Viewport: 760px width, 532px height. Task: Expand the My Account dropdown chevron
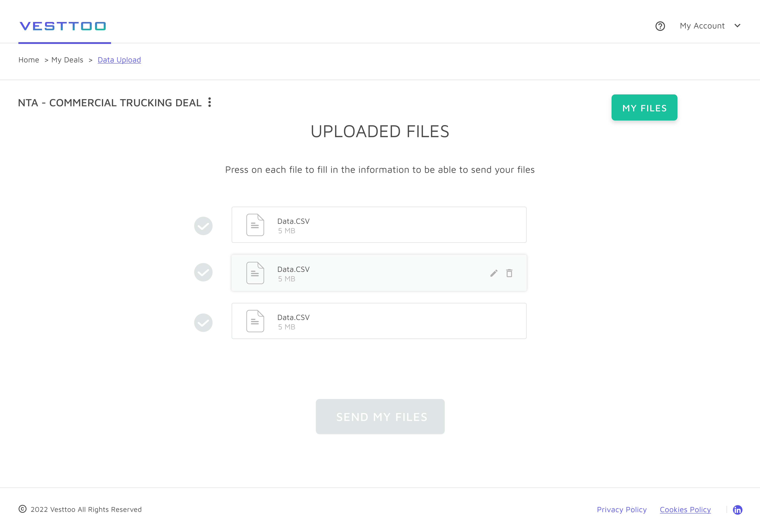coord(737,26)
